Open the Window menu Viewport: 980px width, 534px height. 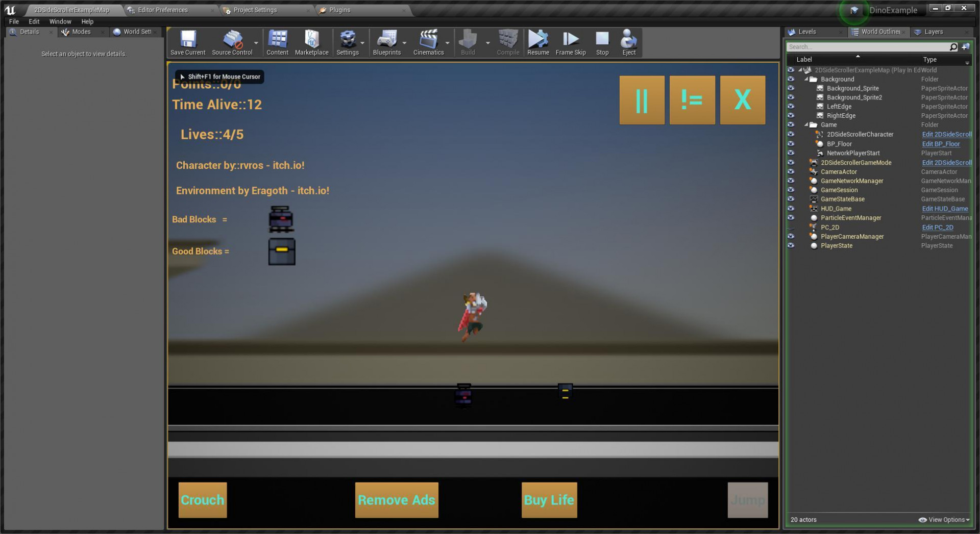(60, 21)
